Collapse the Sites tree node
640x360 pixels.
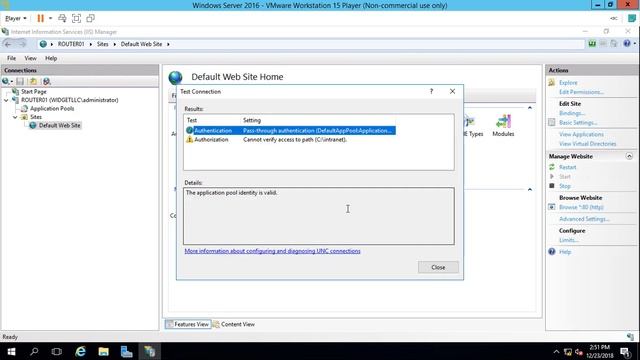point(15,117)
